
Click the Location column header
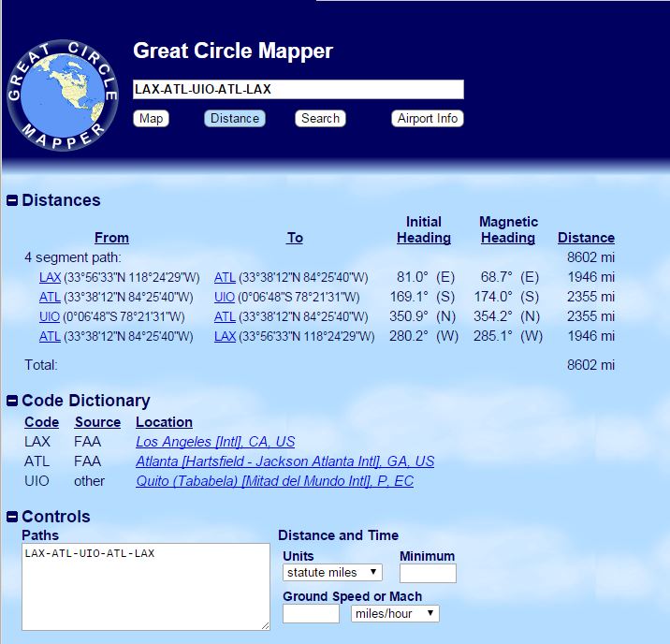point(164,422)
